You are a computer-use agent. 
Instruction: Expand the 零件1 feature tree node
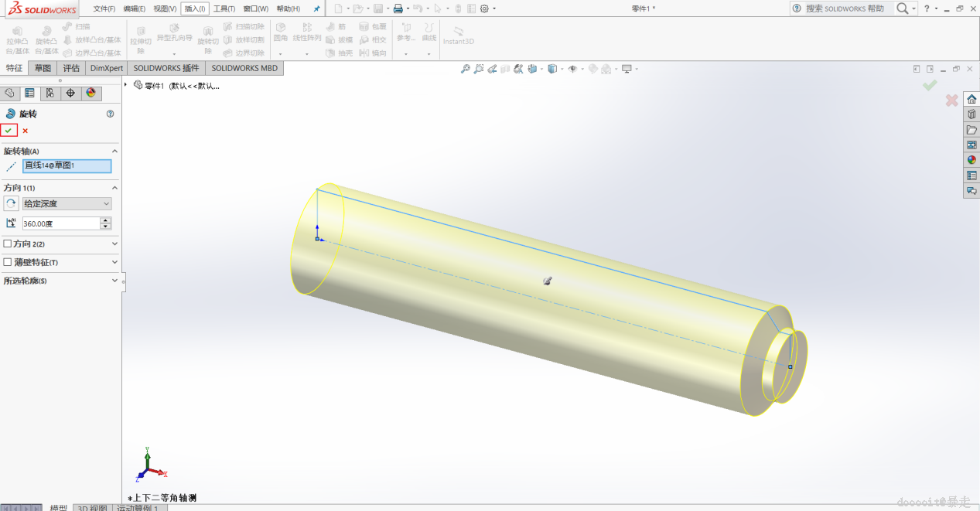click(125, 85)
